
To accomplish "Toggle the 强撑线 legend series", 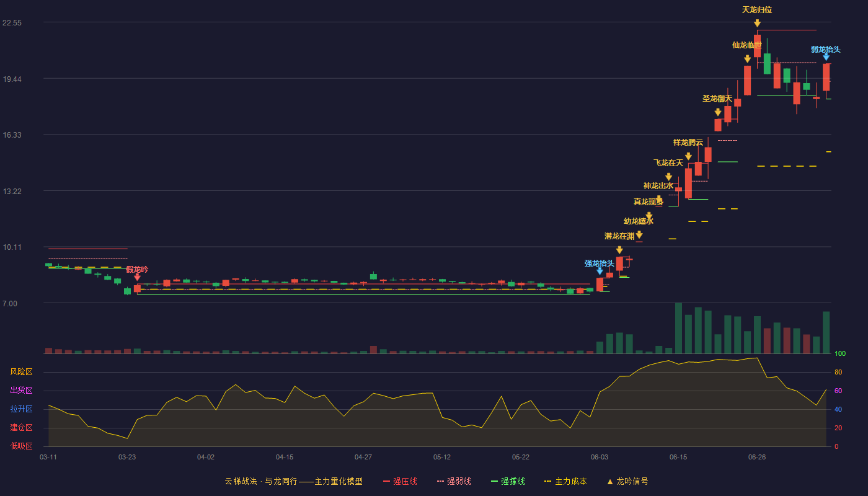I will pyautogui.click(x=508, y=481).
